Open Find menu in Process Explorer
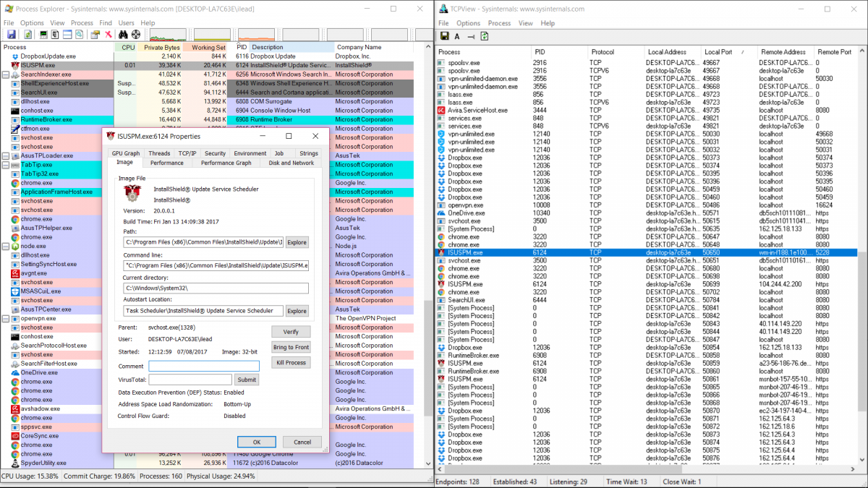This screenshot has height=488, width=868. click(106, 23)
